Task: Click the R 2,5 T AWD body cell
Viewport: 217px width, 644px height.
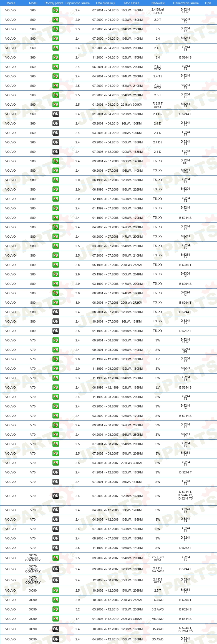Action: pos(158,105)
